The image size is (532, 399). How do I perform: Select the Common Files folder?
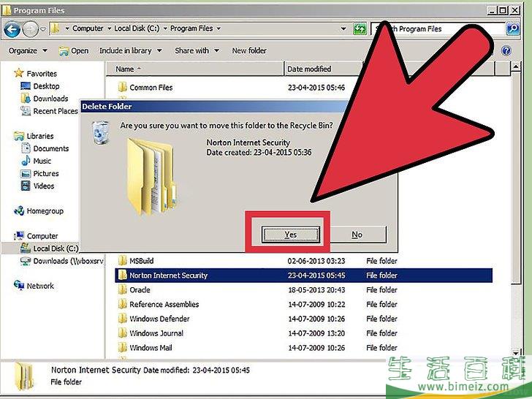pyautogui.click(x=151, y=88)
